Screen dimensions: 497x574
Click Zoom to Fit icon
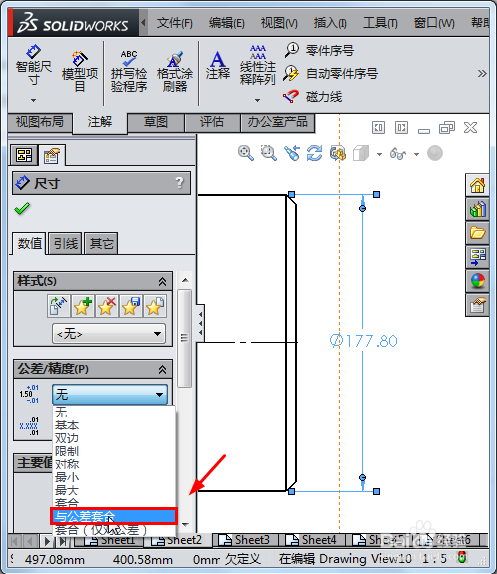point(246,153)
